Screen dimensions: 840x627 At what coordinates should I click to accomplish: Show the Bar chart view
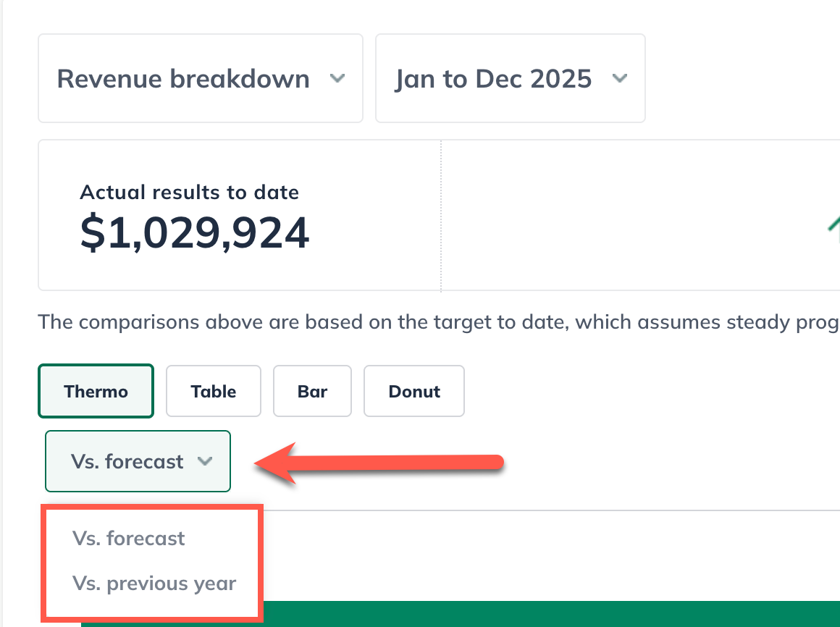point(312,392)
